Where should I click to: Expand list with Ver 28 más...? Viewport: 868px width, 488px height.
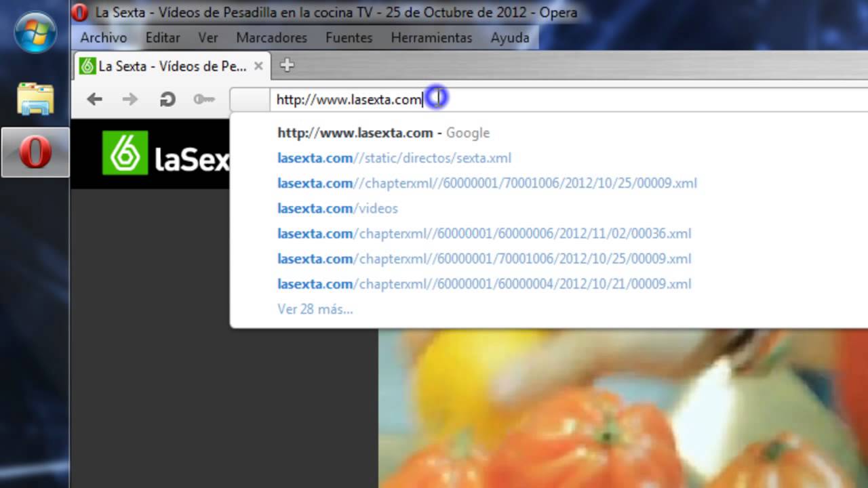point(315,309)
